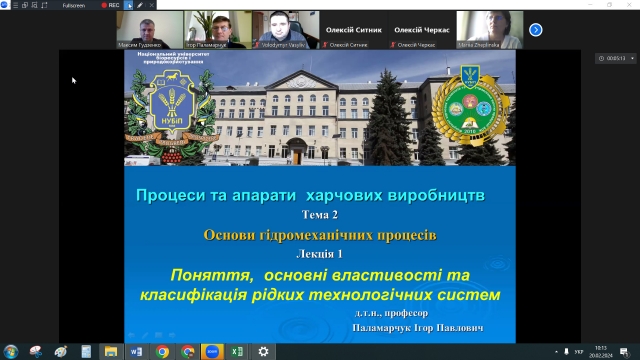The image size is (640, 360).
Task: Select the pen annotation tool
Action: 140,5
